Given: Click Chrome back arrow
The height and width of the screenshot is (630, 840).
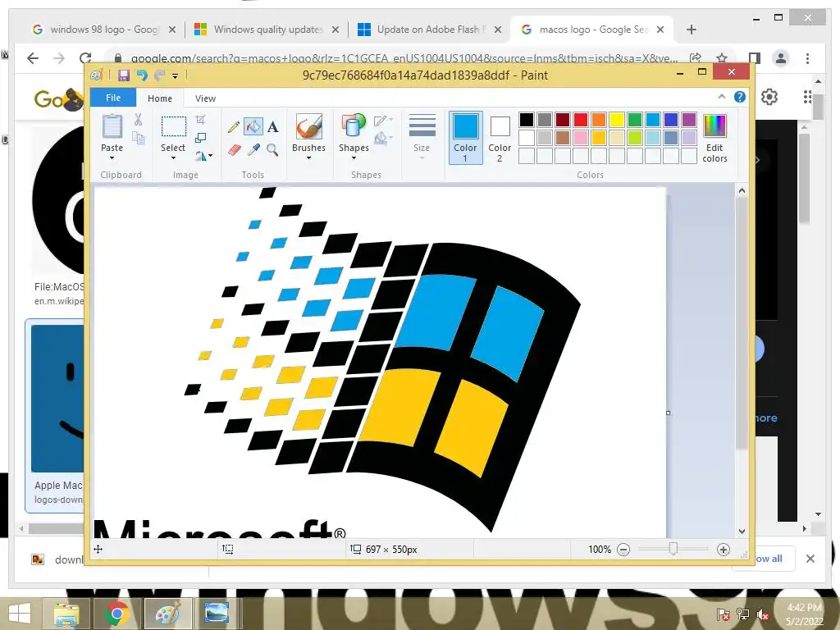Looking at the screenshot, I should 33,58.
